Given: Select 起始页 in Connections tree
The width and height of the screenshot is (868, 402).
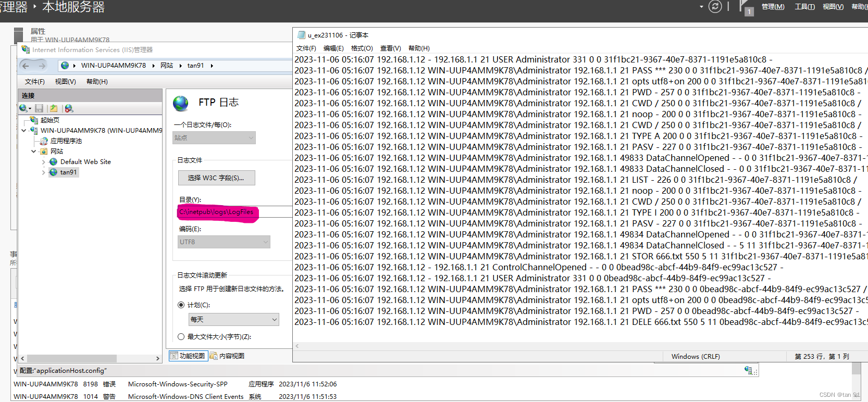Looking at the screenshot, I should [50, 120].
